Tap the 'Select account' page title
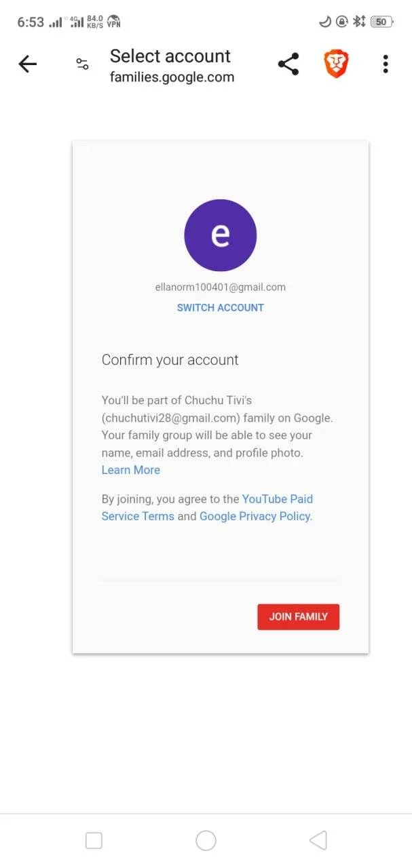The image size is (412, 868). pyautogui.click(x=170, y=56)
